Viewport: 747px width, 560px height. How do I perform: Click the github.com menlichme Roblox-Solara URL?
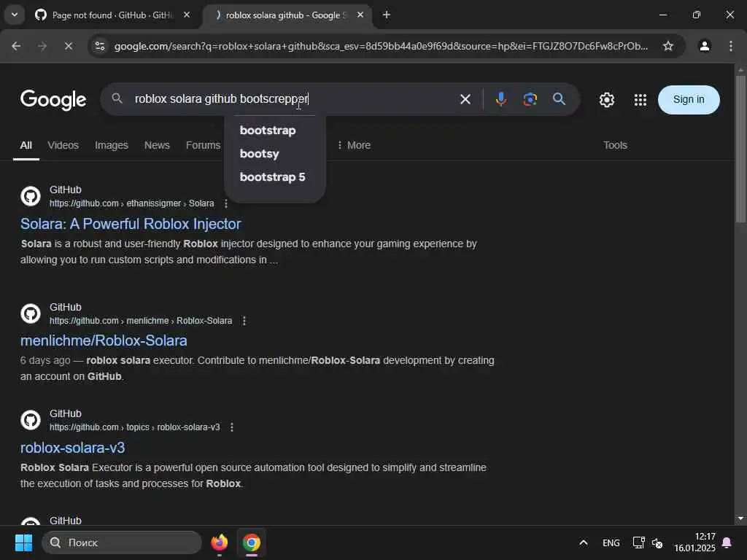[141, 321]
